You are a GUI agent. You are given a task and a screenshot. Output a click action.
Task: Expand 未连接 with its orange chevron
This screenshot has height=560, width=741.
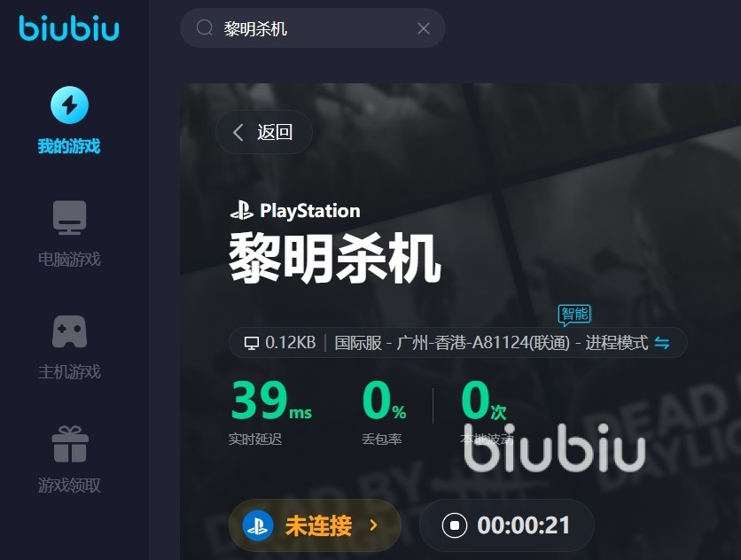pyautogui.click(x=374, y=525)
